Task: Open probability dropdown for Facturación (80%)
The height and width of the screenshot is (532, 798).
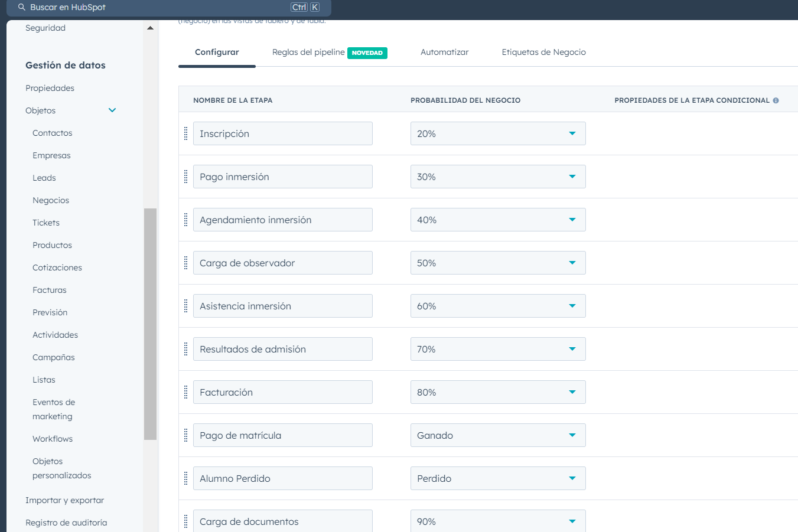Action: tap(498, 392)
